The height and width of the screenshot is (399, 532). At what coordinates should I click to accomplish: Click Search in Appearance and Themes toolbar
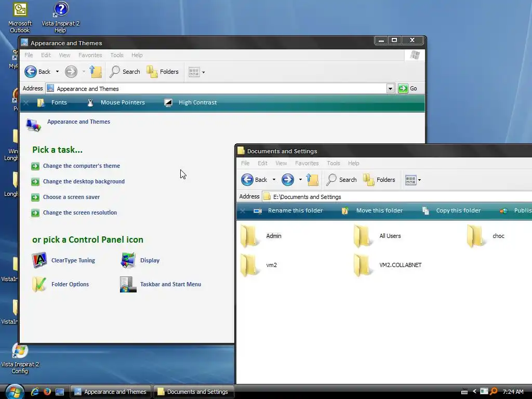125,72
